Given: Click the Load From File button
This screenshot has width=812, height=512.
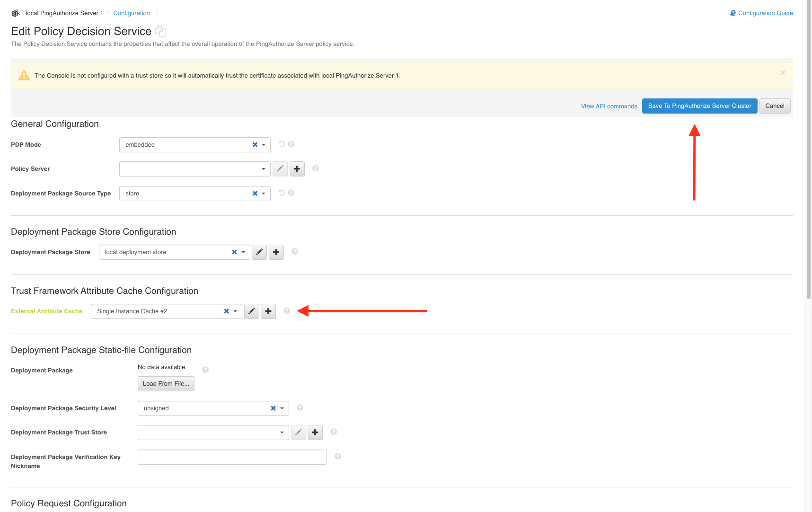Looking at the screenshot, I should 166,384.
